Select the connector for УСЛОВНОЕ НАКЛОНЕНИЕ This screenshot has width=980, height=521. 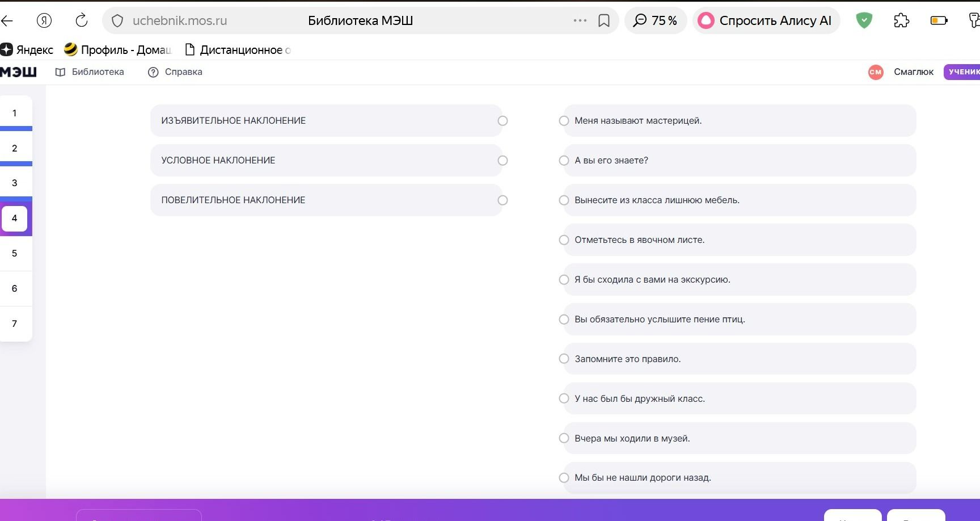502,161
